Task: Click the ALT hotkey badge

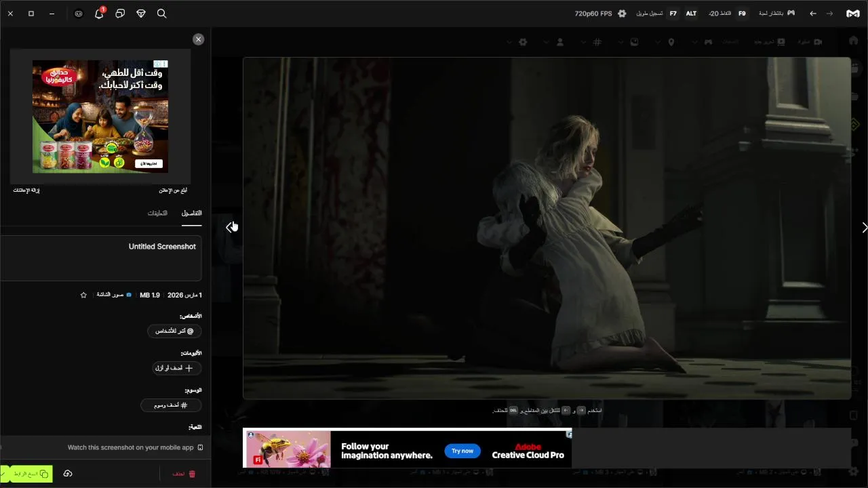Action: point(691,14)
